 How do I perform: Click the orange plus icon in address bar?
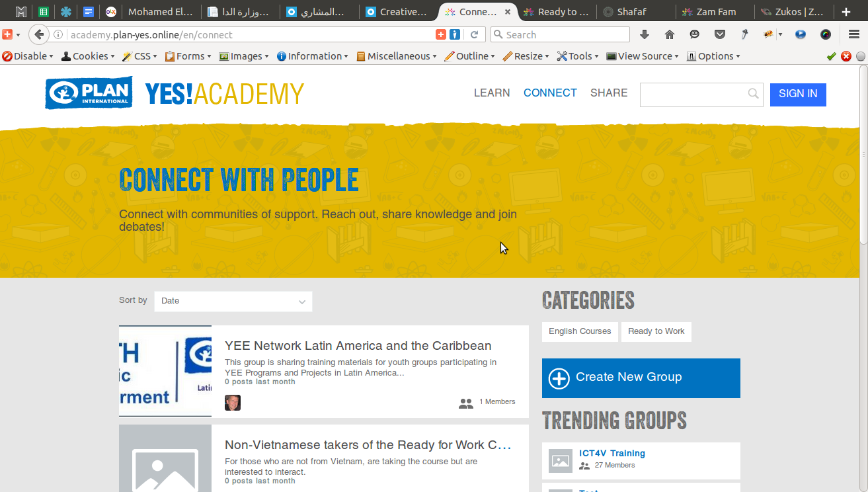(x=441, y=34)
